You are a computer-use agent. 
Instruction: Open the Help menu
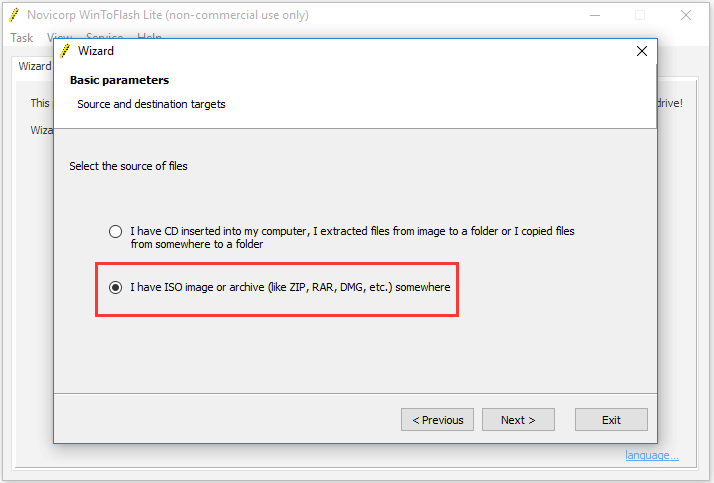[x=149, y=36]
